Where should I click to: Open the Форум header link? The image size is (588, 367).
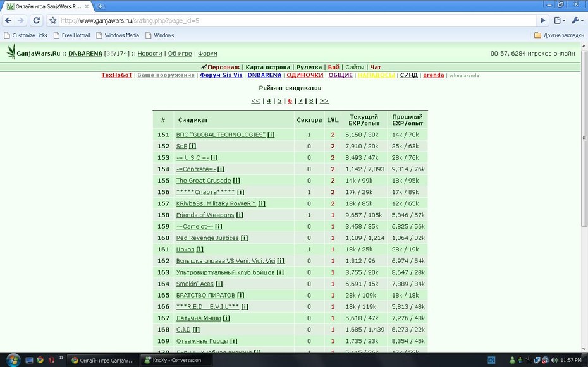coord(207,54)
